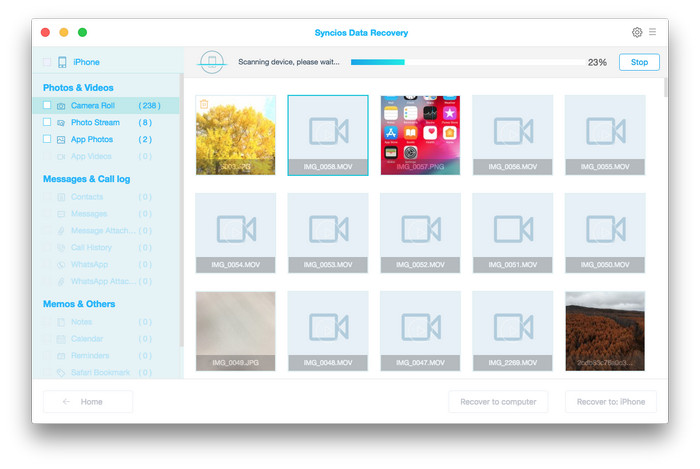This screenshot has width=700, height=469.
Task: Tick the iPhone device checkbox
Action: 47,62
